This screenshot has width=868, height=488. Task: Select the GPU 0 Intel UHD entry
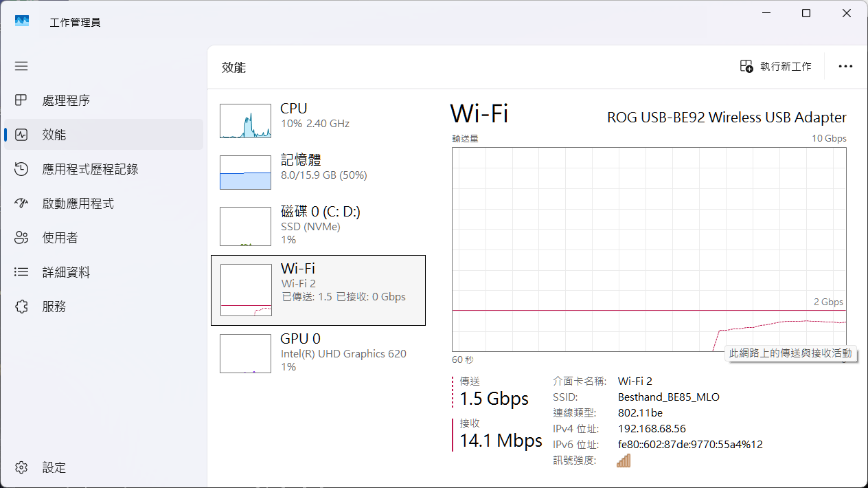click(x=318, y=353)
